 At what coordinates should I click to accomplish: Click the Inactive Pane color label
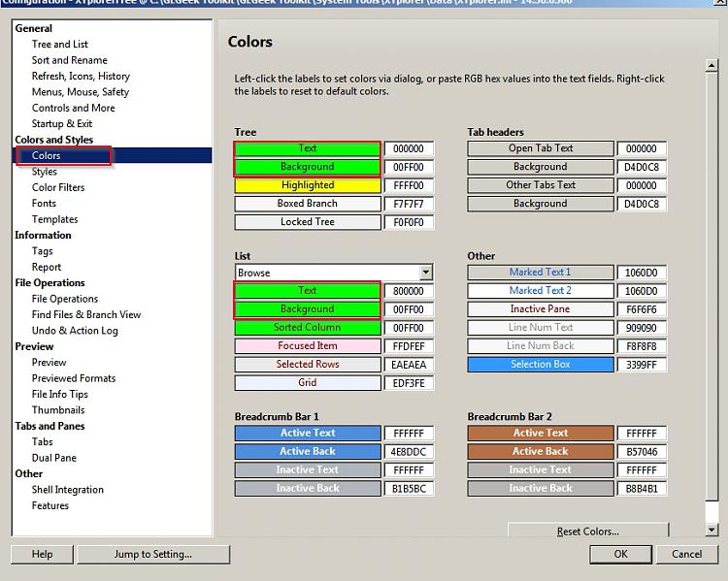tap(541, 309)
